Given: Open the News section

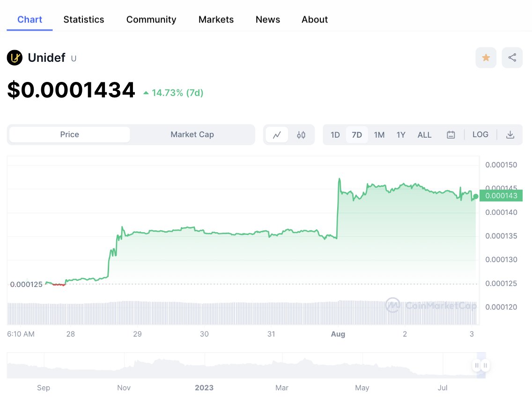Looking at the screenshot, I should (x=267, y=19).
